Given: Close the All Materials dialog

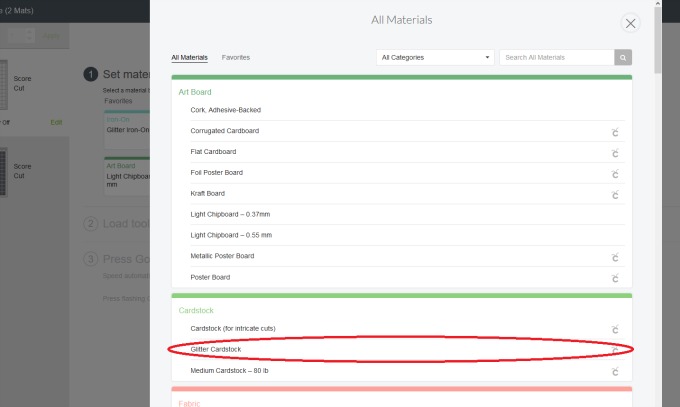Looking at the screenshot, I should 630,23.
